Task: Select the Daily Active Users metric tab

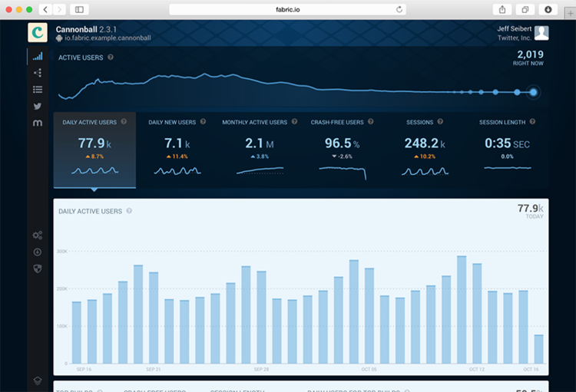Action: [x=94, y=150]
